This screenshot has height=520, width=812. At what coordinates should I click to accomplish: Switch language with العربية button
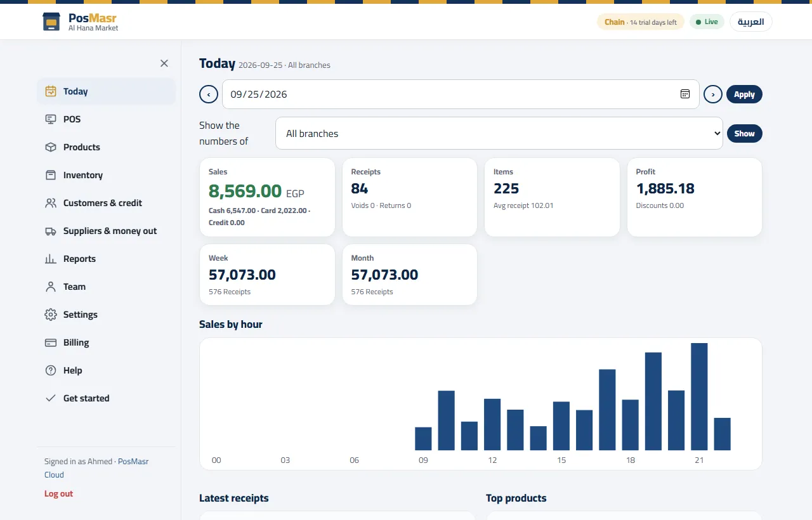(x=751, y=22)
